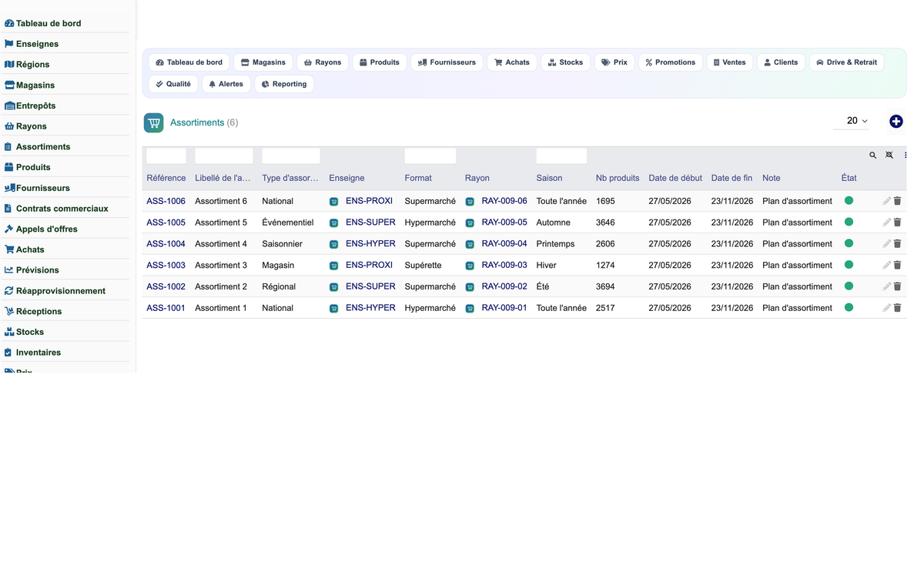Image resolution: width=924 pixels, height=572 pixels.
Task: Open the RAY-009-02 rayon link
Action: (504, 286)
